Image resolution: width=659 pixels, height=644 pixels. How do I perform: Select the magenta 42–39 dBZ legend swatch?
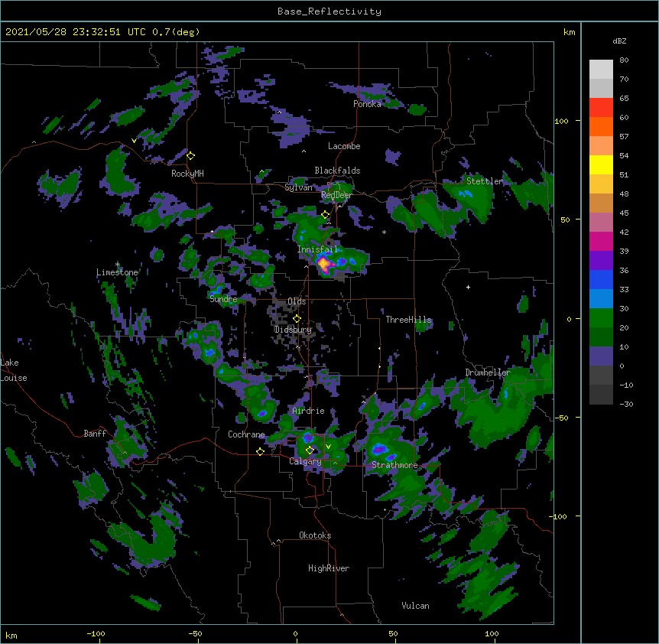(601, 241)
